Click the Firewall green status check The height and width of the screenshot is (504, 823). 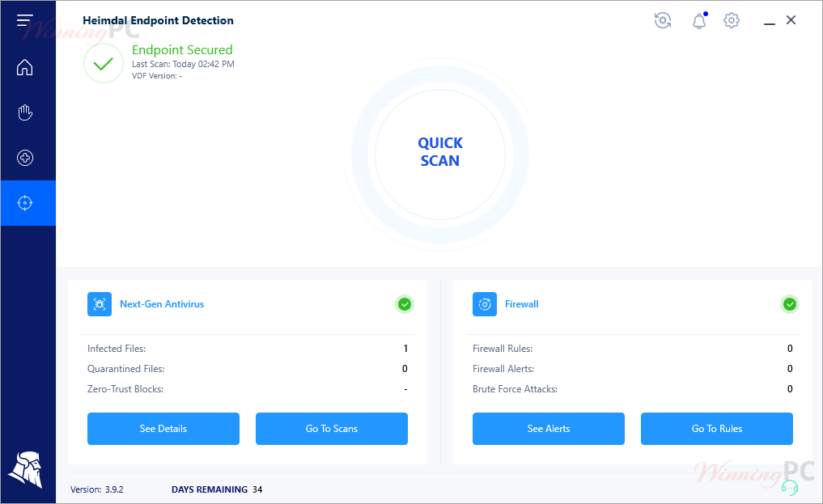tap(789, 304)
